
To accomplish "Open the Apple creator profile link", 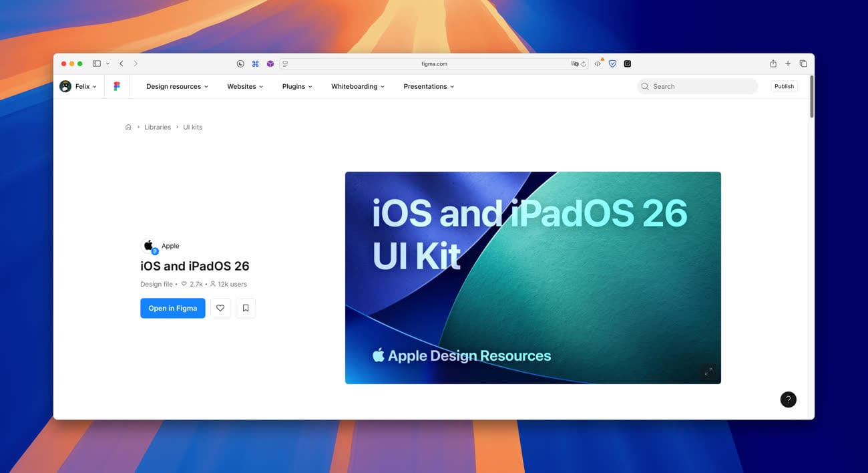I will point(170,246).
